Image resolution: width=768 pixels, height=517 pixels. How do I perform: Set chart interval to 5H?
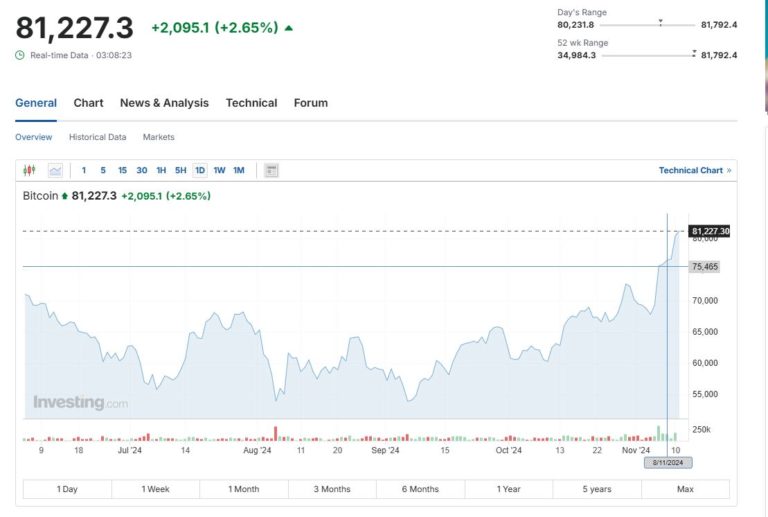(180, 170)
